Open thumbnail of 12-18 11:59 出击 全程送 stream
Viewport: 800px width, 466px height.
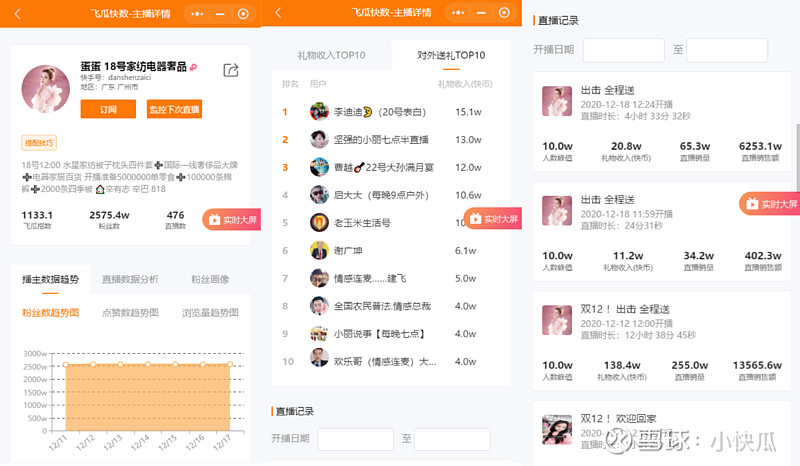(557, 211)
